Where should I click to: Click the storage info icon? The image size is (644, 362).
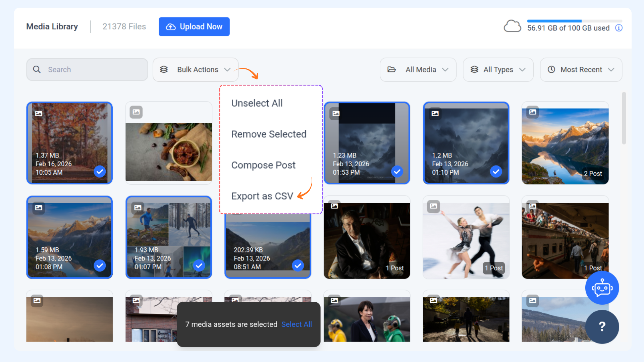(x=619, y=28)
